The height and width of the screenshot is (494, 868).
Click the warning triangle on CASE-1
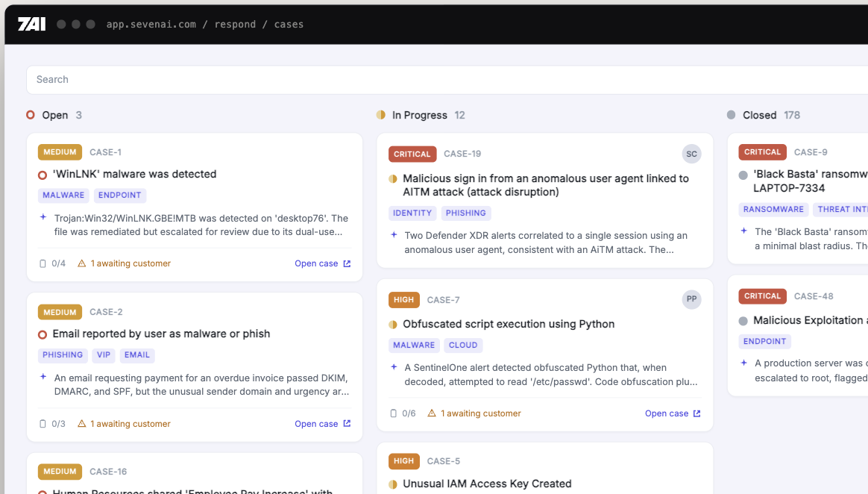coord(81,263)
